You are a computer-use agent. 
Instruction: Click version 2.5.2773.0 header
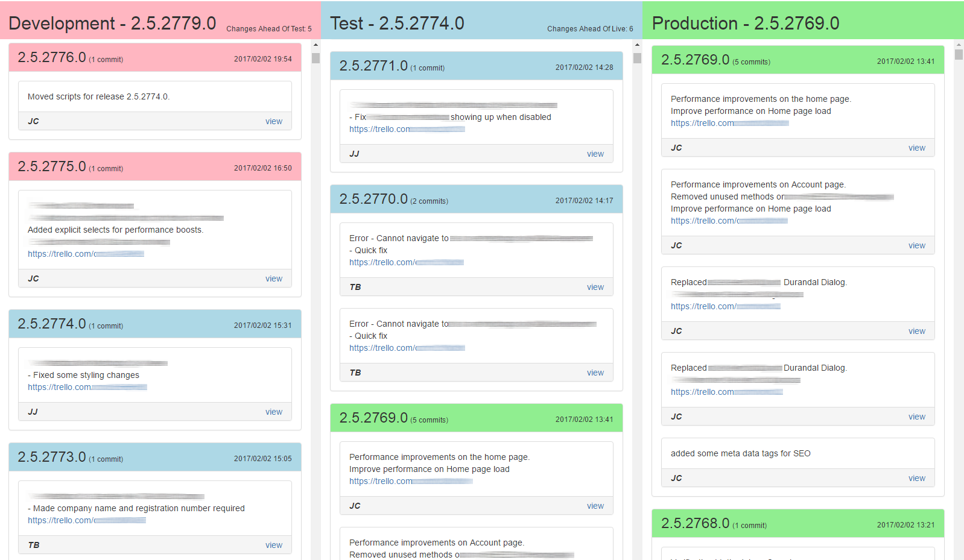tap(155, 457)
